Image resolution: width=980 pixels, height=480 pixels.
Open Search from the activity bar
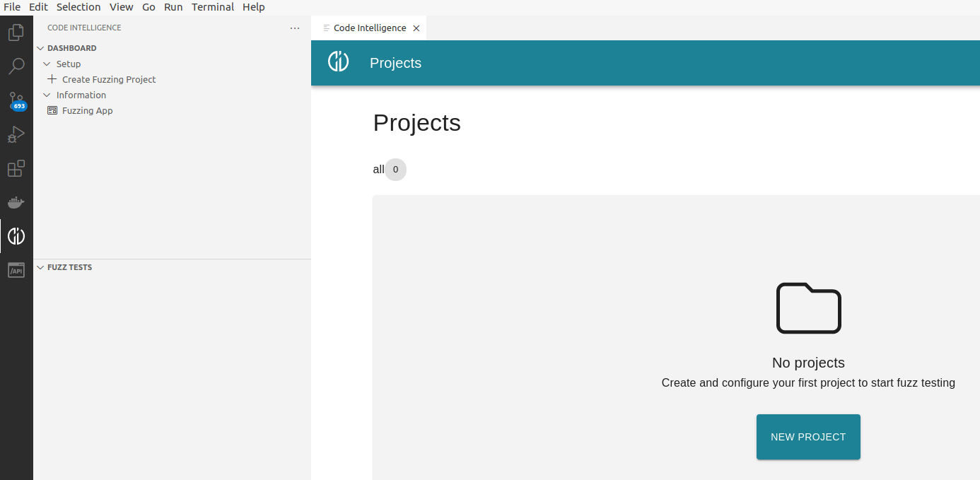(x=16, y=66)
